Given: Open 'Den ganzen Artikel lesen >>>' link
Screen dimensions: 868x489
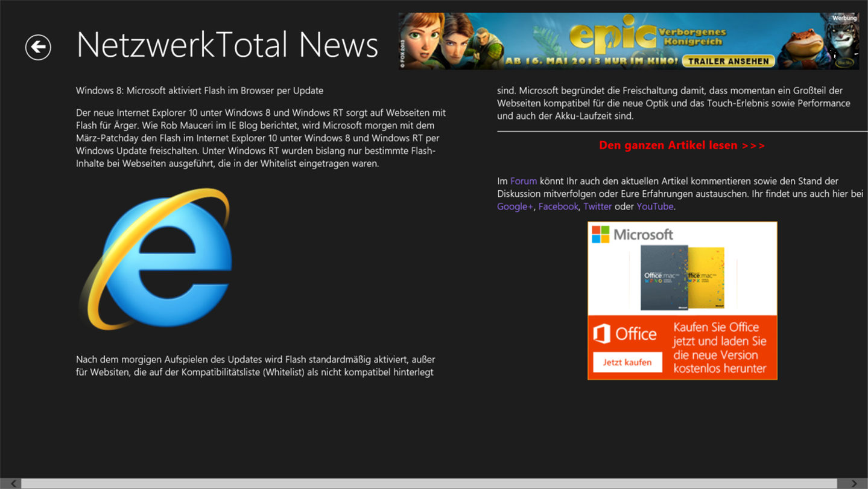Looking at the screenshot, I should point(682,145).
